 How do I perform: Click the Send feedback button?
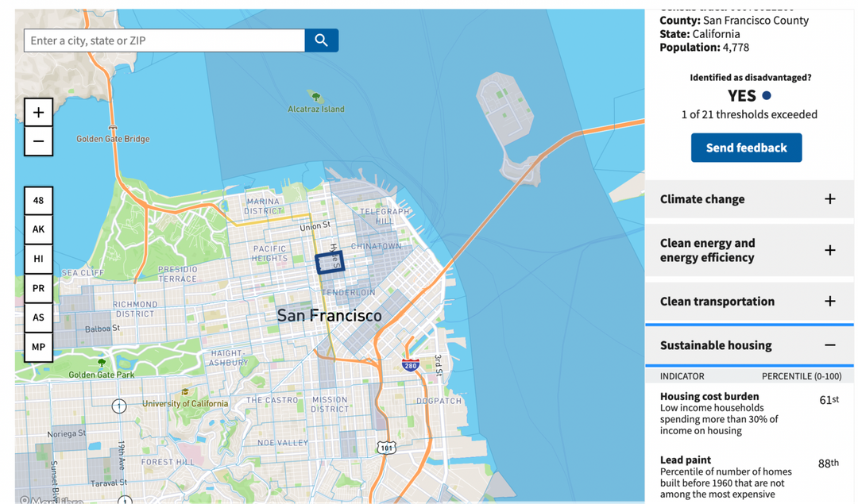[746, 148]
